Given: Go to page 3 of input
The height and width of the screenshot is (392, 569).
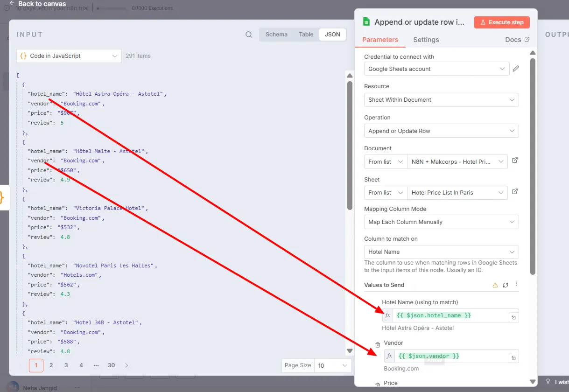Looking at the screenshot, I should pyautogui.click(x=66, y=365).
